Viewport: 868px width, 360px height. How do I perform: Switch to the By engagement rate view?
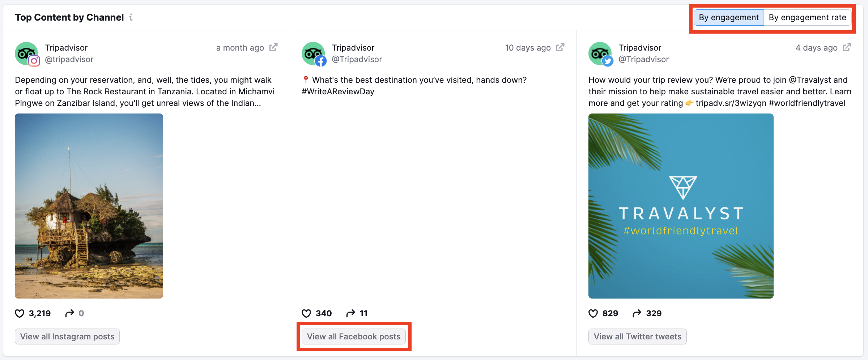point(808,17)
